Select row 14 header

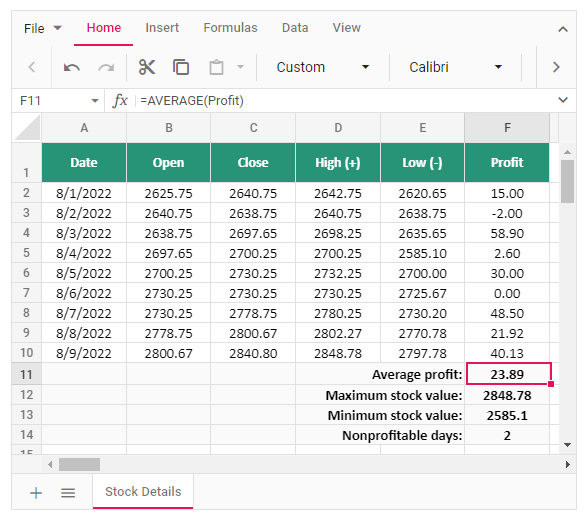[27, 435]
